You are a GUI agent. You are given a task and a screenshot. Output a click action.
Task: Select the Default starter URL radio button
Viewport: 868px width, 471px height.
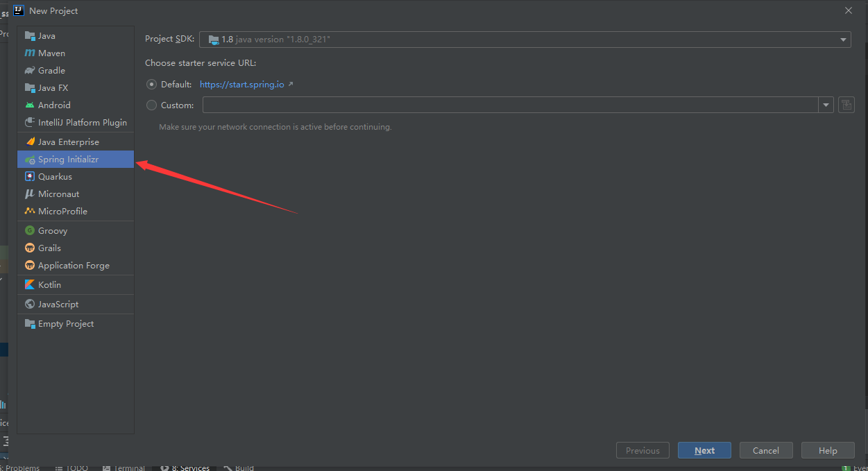pos(151,84)
